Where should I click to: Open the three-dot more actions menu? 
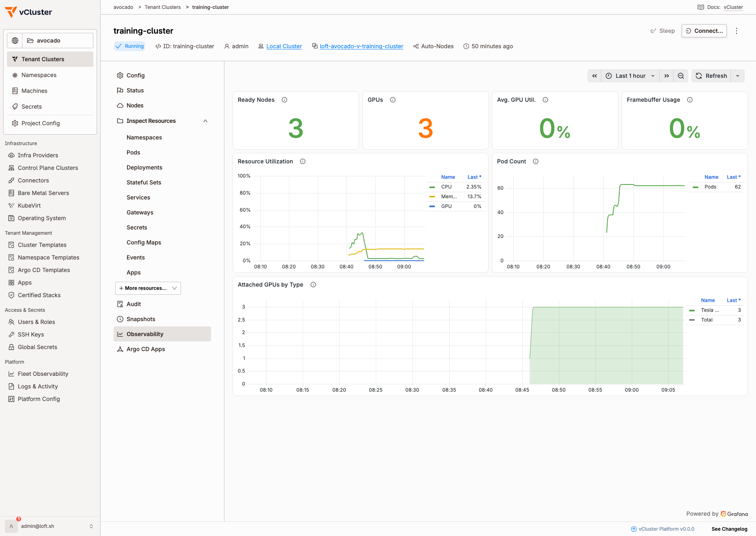pos(737,31)
